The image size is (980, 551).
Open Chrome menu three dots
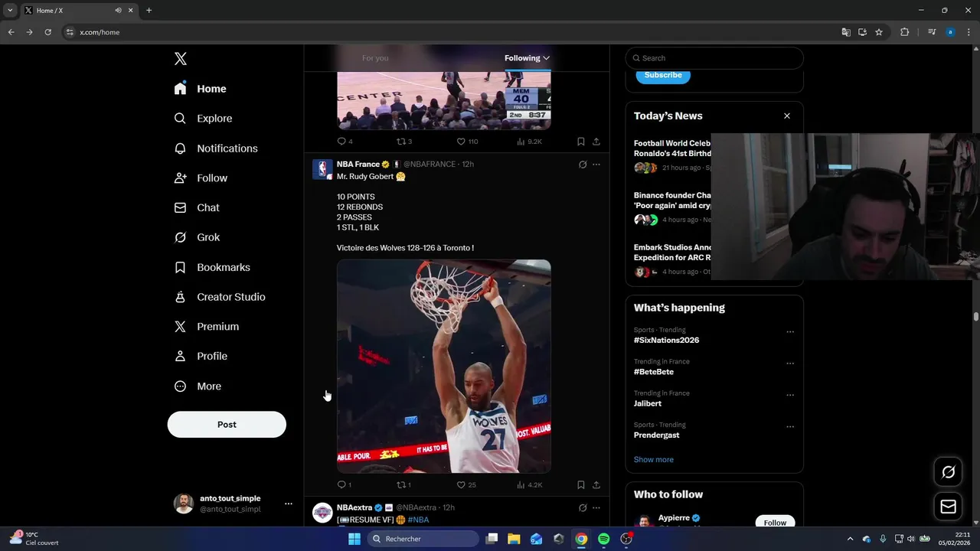(x=969, y=32)
